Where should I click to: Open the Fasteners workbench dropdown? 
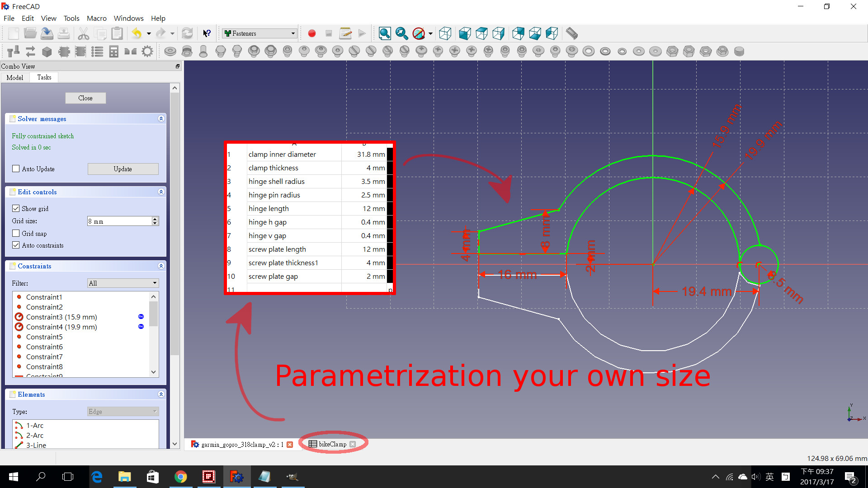point(260,33)
